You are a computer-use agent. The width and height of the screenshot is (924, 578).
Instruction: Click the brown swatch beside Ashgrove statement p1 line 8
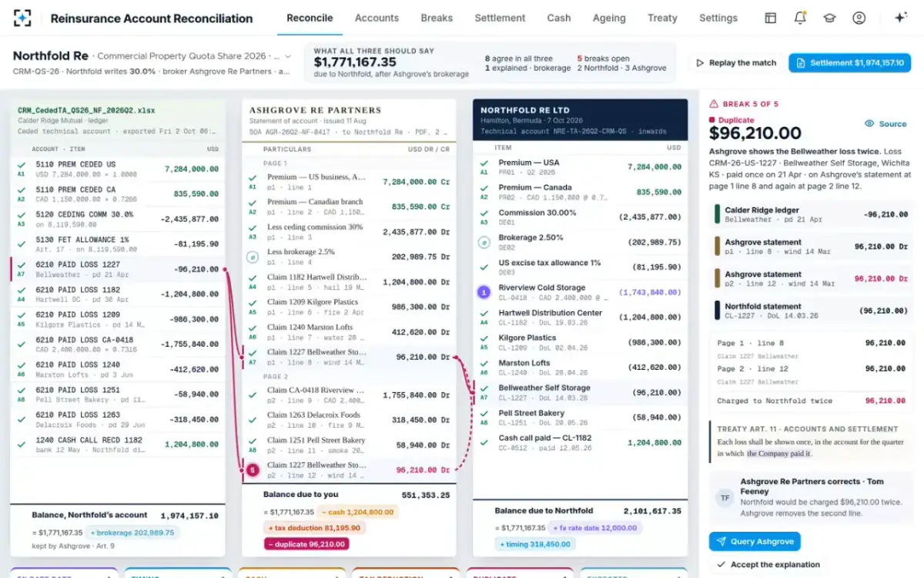click(x=717, y=247)
